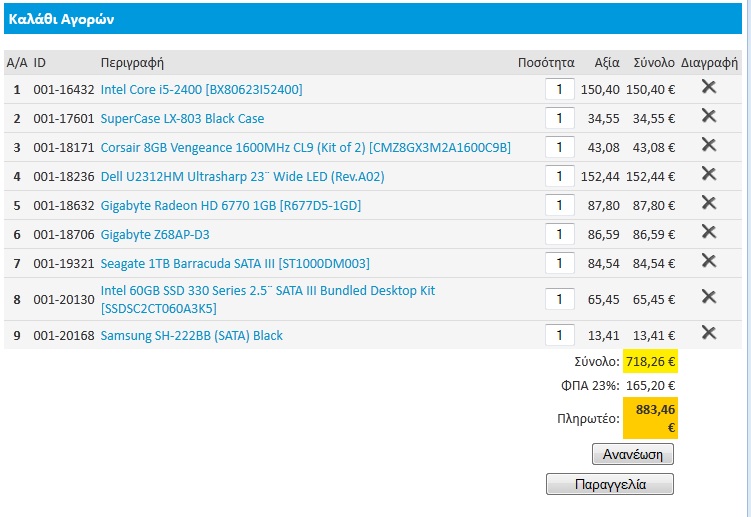
Task: Click the payable total 883,46 €
Action: point(650,418)
